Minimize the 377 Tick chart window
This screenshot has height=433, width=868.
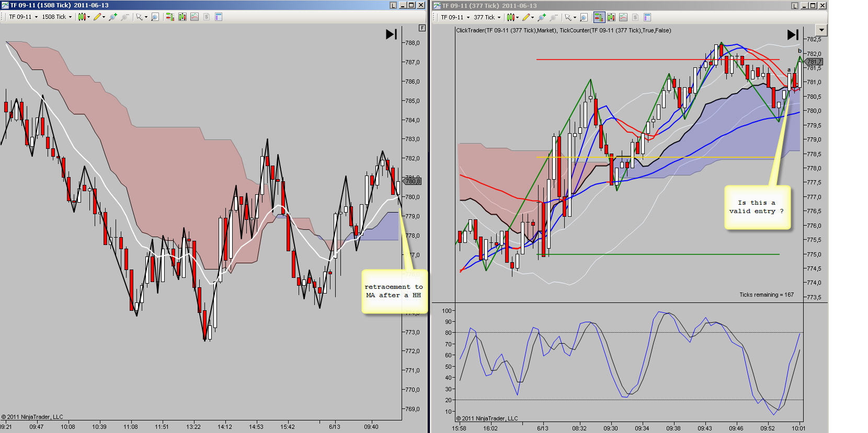coord(804,6)
